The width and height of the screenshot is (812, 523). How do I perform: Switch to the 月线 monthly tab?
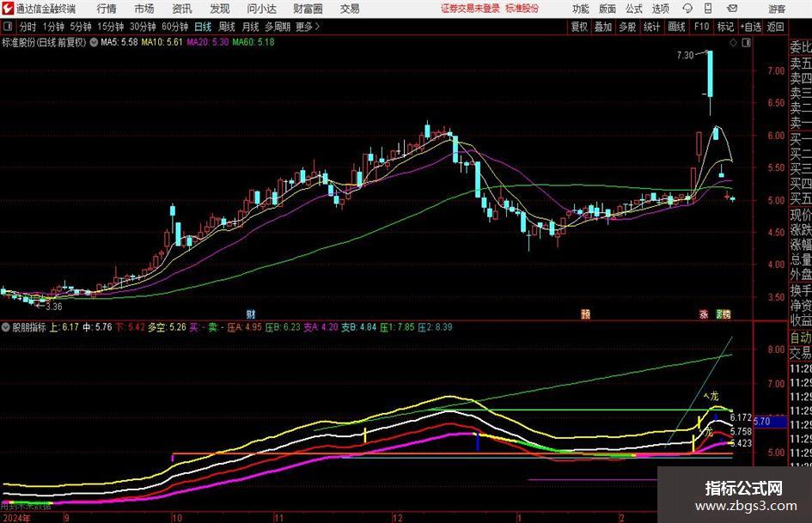click(x=250, y=27)
